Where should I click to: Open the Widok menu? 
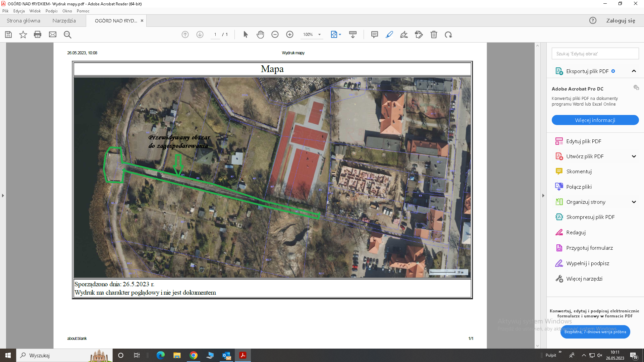pyautogui.click(x=35, y=11)
